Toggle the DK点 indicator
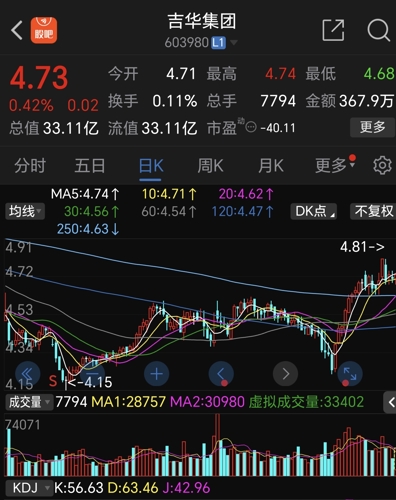Image resolution: width=396 pixels, height=500 pixels. click(314, 211)
